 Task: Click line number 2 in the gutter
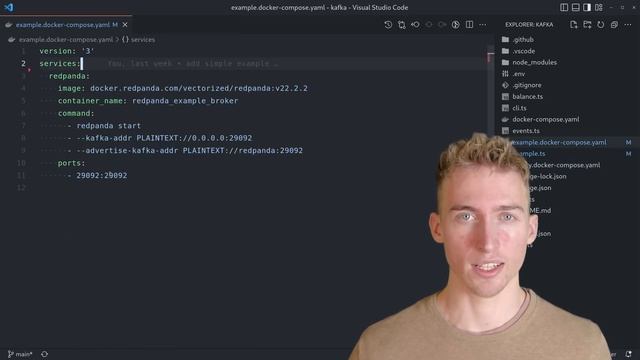(x=23, y=63)
